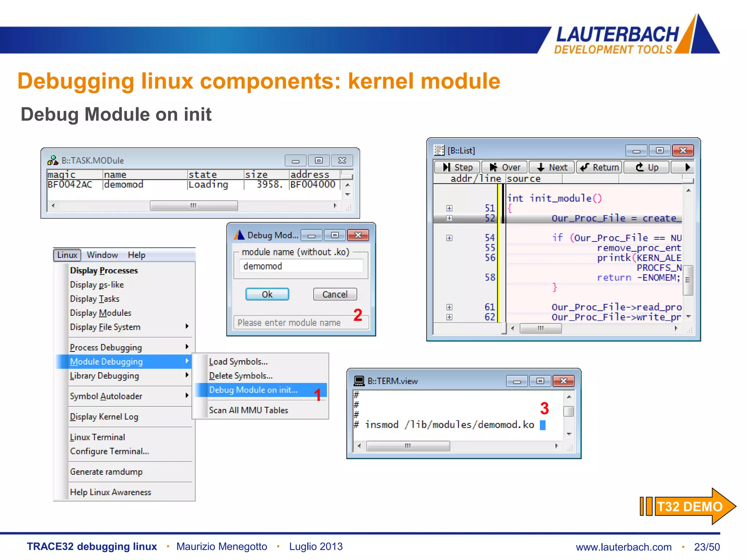Open the Window menu
This screenshot has height=560, width=747.
point(102,255)
